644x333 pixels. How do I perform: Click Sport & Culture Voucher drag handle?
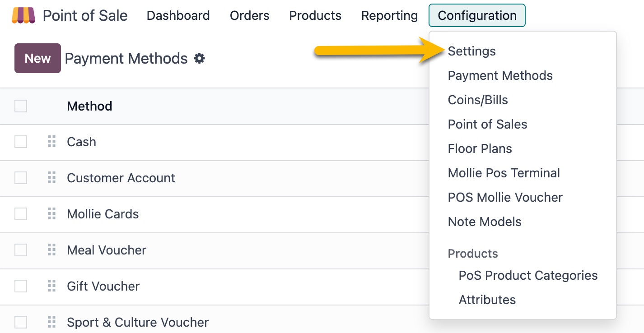(x=52, y=322)
